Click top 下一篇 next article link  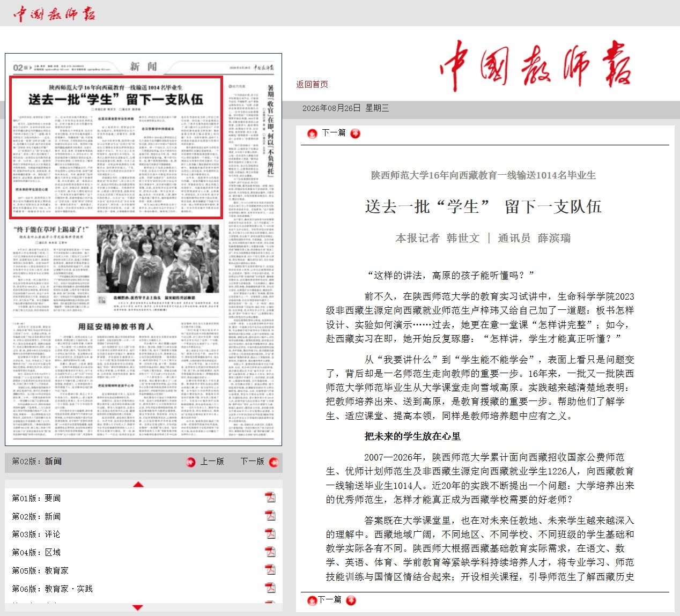[x=334, y=133]
